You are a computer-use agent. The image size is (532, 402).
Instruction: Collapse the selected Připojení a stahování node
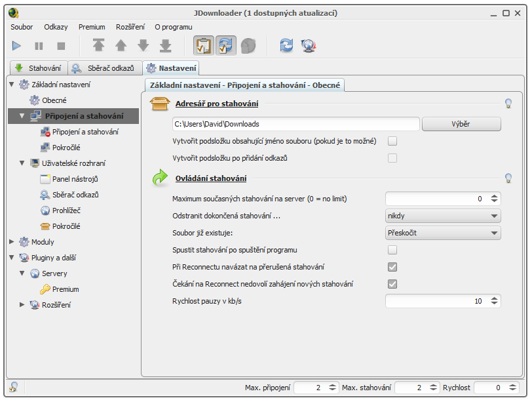[x=22, y=116]
